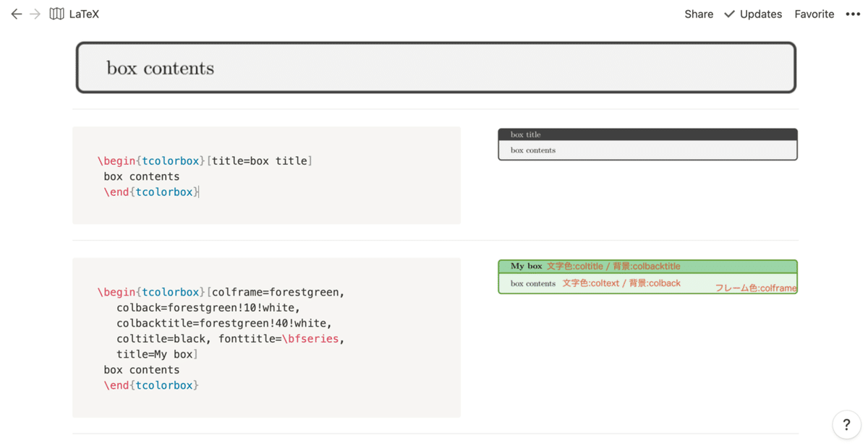The width and height of the screenshot is (868, 448).
Task: Click the forward navigation arrow
Action: (x=35, y=14)
